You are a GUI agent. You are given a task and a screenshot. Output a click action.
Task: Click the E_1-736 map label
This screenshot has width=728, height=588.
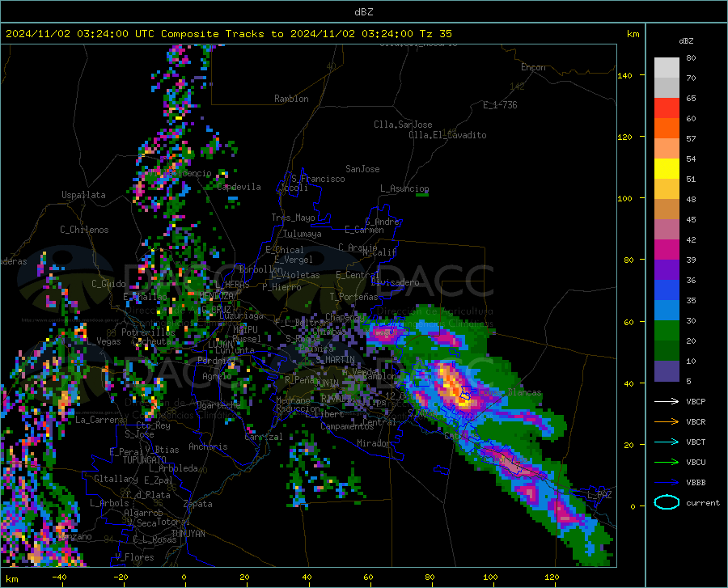coord(500,105)
